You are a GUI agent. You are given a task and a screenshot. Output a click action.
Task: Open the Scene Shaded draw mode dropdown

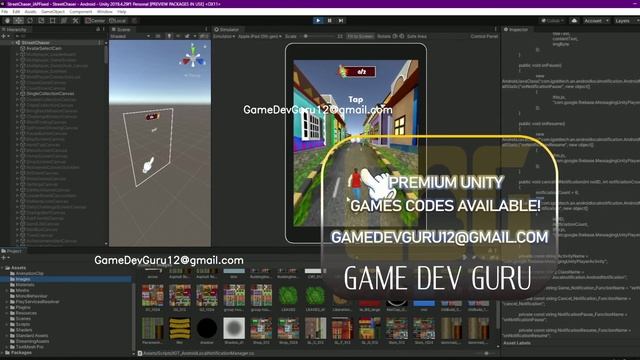point(130,36)
